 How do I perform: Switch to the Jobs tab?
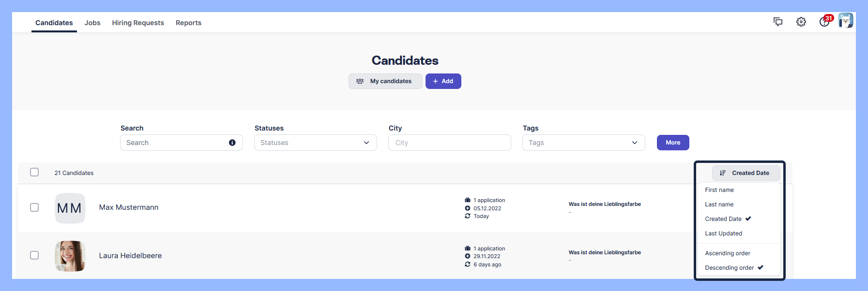[92, 23]
